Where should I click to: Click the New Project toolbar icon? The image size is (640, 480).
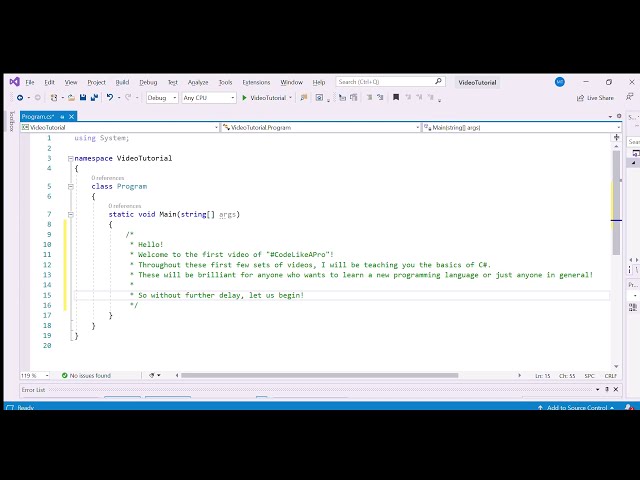tap(53, 98)
